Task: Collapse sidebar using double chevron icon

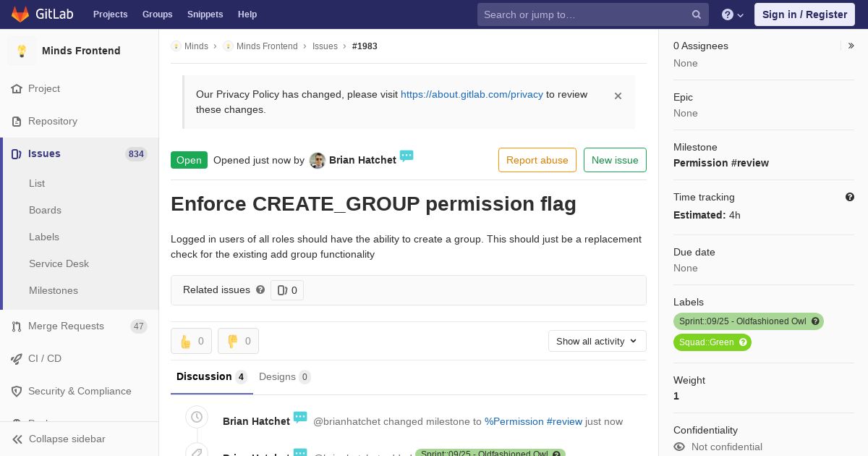Action: click(17, 439)
